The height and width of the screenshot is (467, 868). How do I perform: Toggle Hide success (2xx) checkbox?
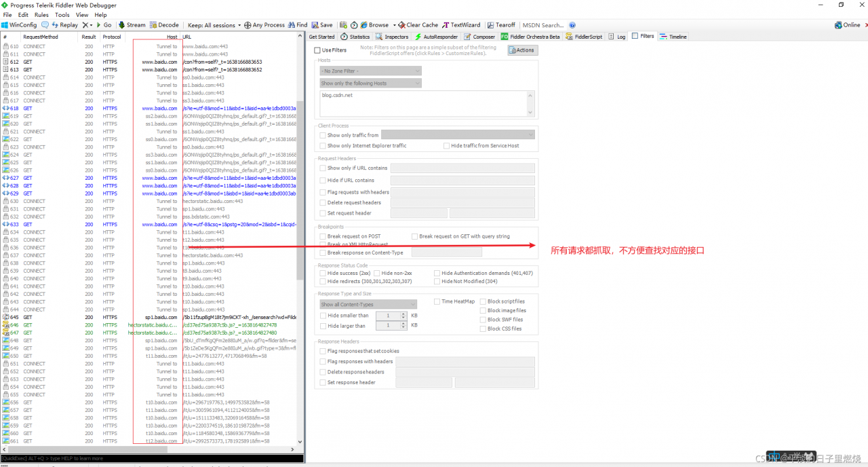click(x=323, y=273)
